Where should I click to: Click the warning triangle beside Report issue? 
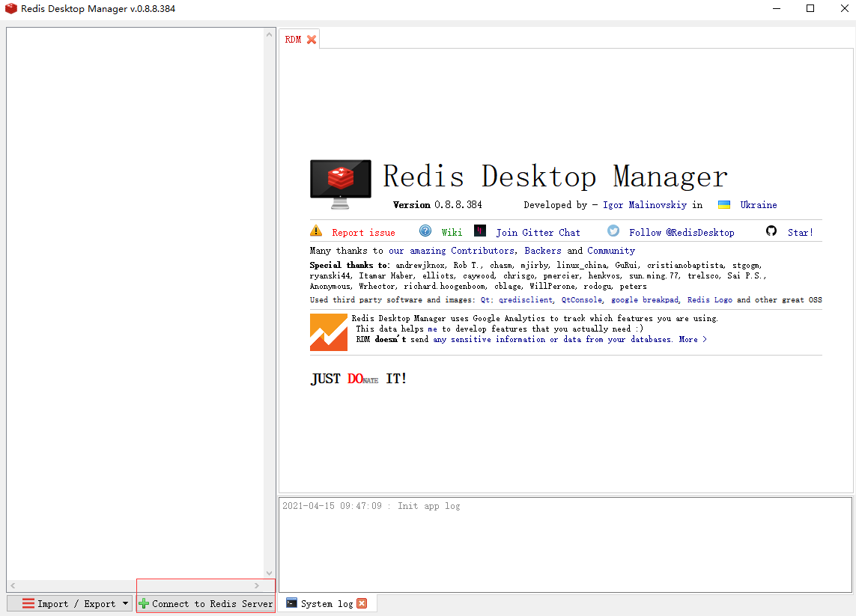click(x=315, y=231)
